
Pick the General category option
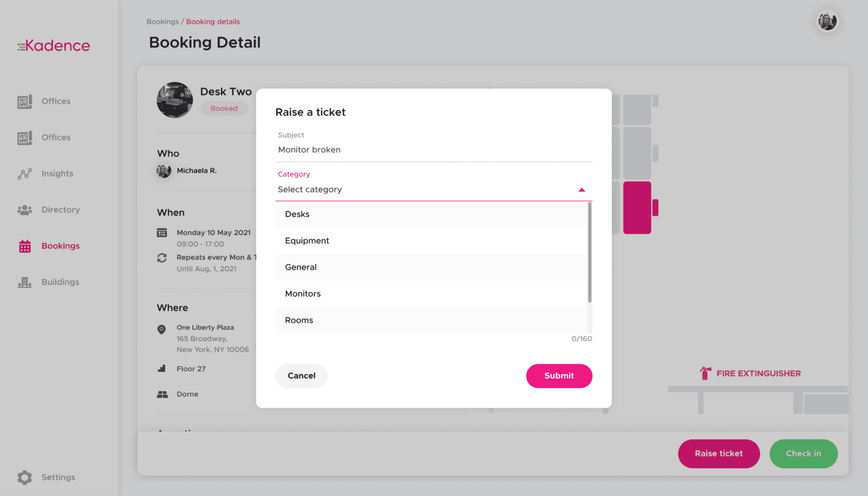coord(431,267)
